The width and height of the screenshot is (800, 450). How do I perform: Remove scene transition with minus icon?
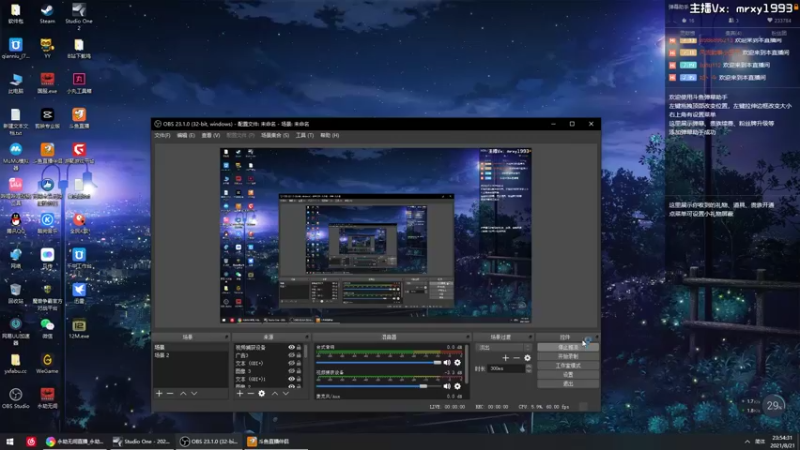516,358
